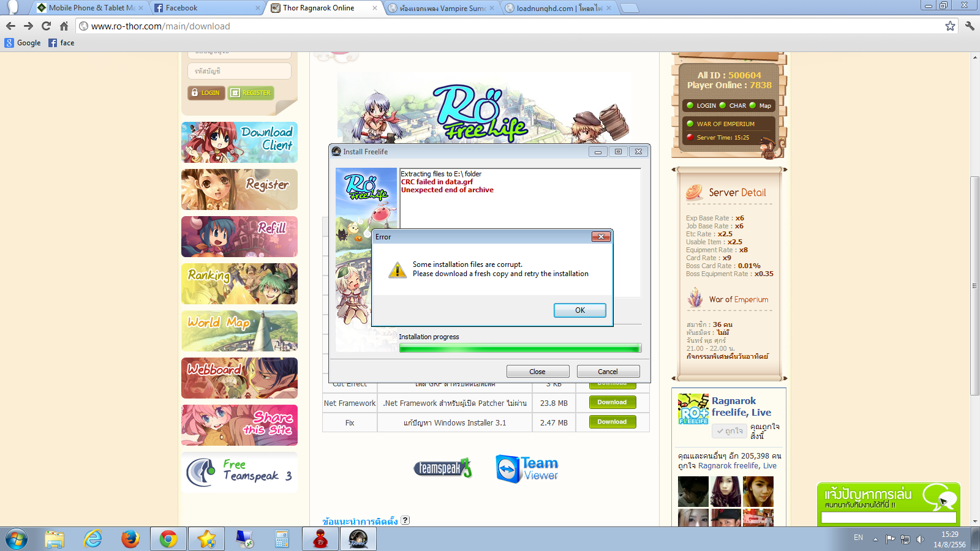This screenshot has width=980, height=551.
Task: Open the Webboard banner
Action: 239,378
